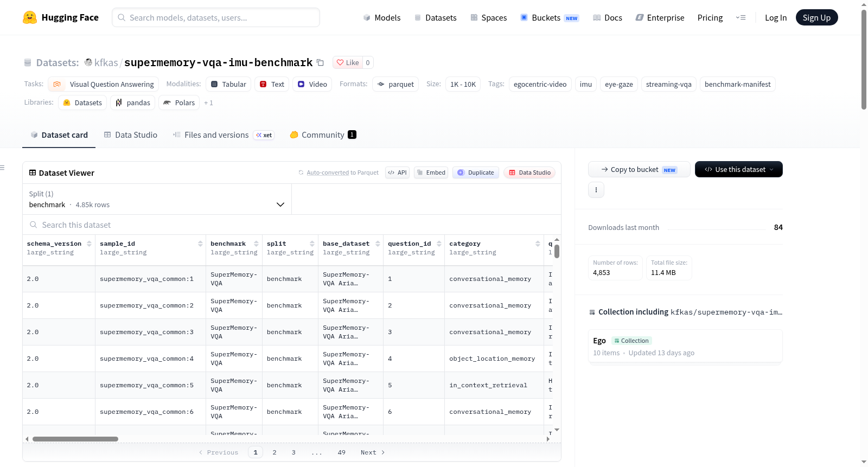Open Enterprise in top navigation
Image resolution: width=868 pixels, height=467 pixels.
(x=660, y=18)
